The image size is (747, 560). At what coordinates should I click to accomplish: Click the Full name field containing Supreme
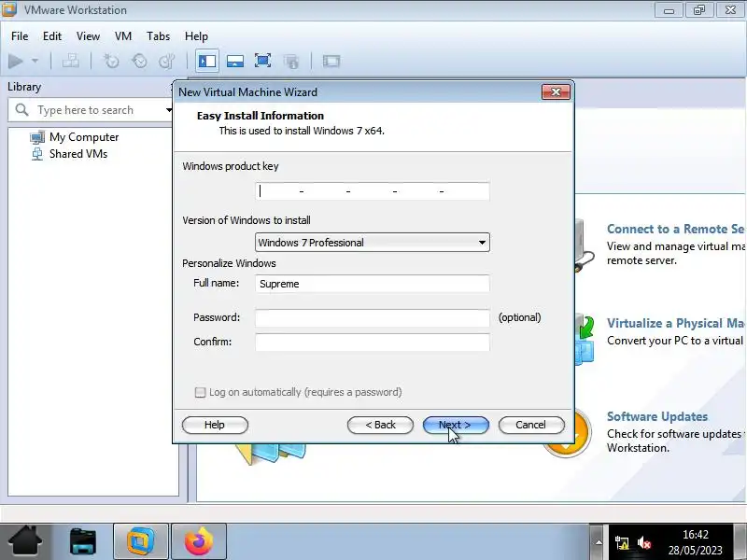pyautogui.click(x=372, y=284)
